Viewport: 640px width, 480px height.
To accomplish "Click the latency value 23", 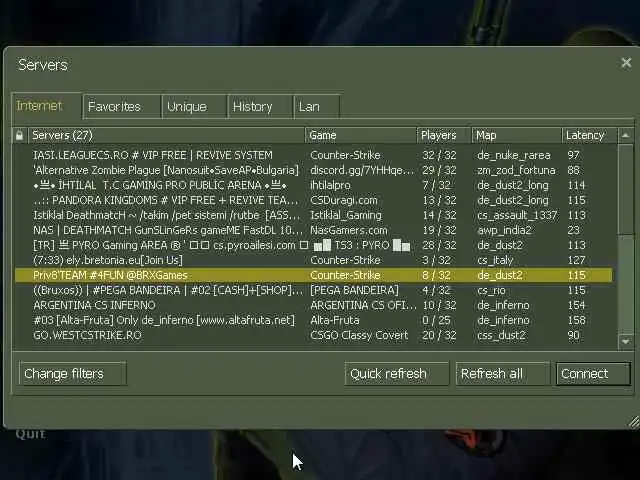I will coord(573,230).
